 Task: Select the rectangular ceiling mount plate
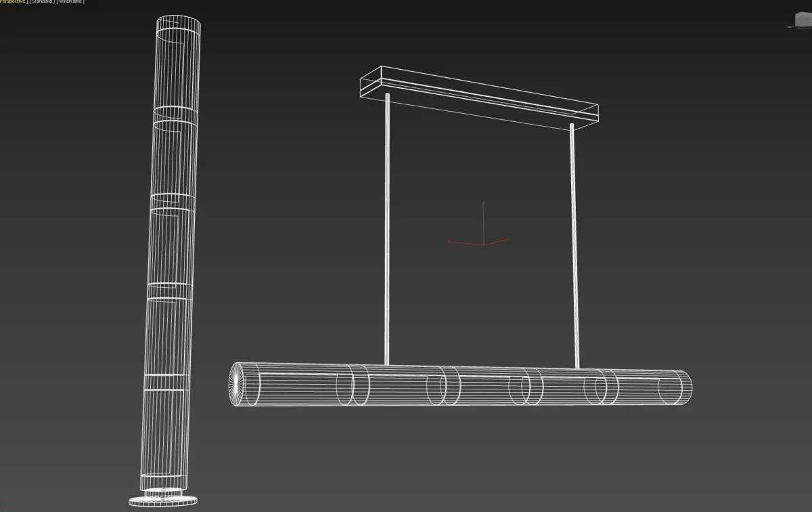[x=478, y=98]
